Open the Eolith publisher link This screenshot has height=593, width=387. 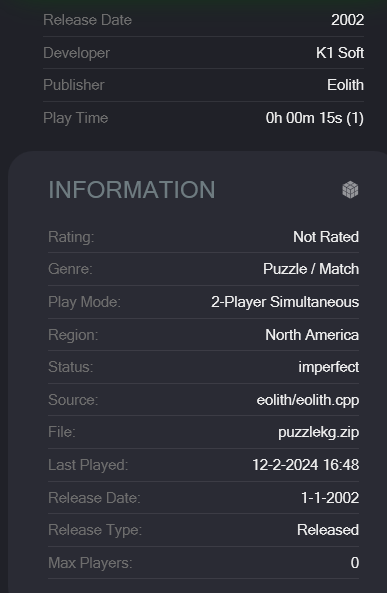click(345, 85)
